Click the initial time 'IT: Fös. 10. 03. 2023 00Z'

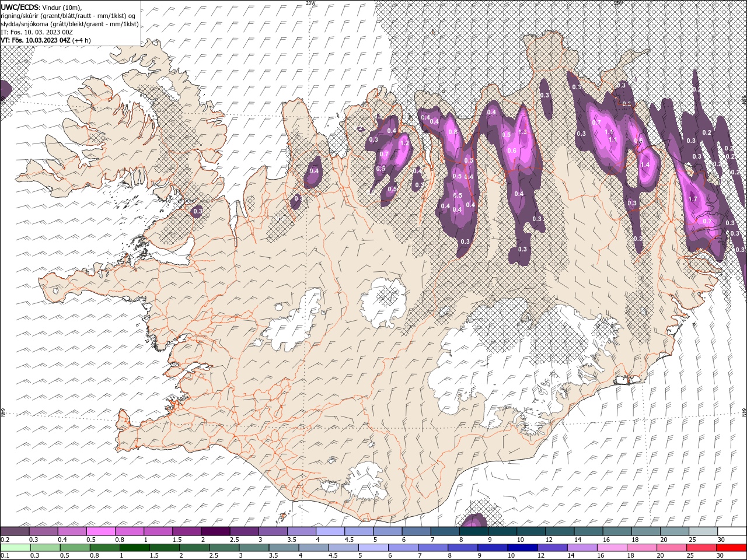click(37, 32)
